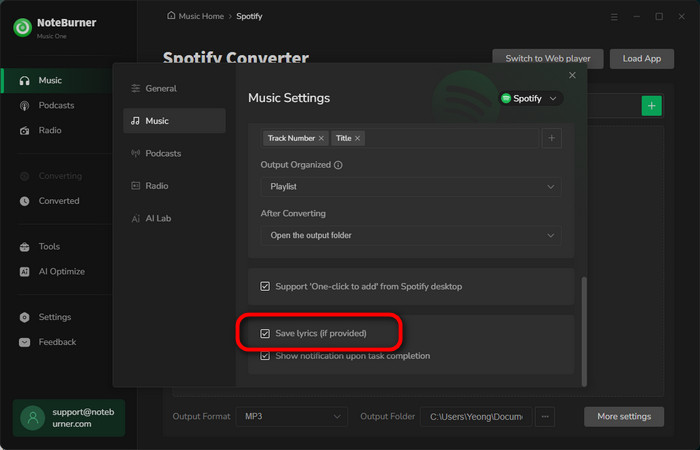Screen dimensions: 700x450
Task: Click the Radio icon in settings dialog
Action: 136,186
